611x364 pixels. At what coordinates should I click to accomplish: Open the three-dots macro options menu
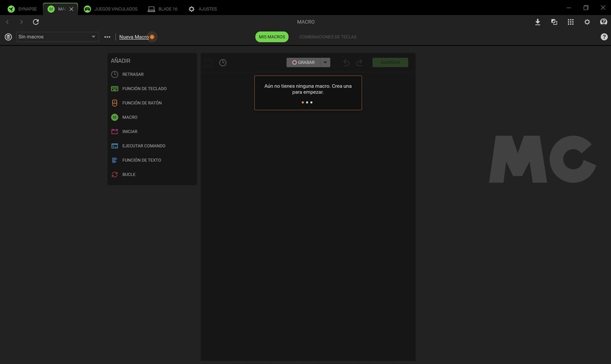(107, 37)
